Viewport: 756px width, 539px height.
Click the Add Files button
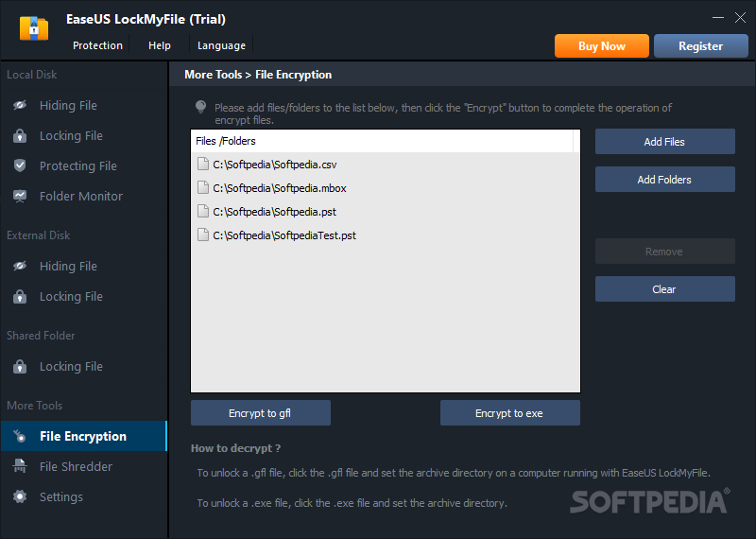pyautogui.click(x=665, y=142)
